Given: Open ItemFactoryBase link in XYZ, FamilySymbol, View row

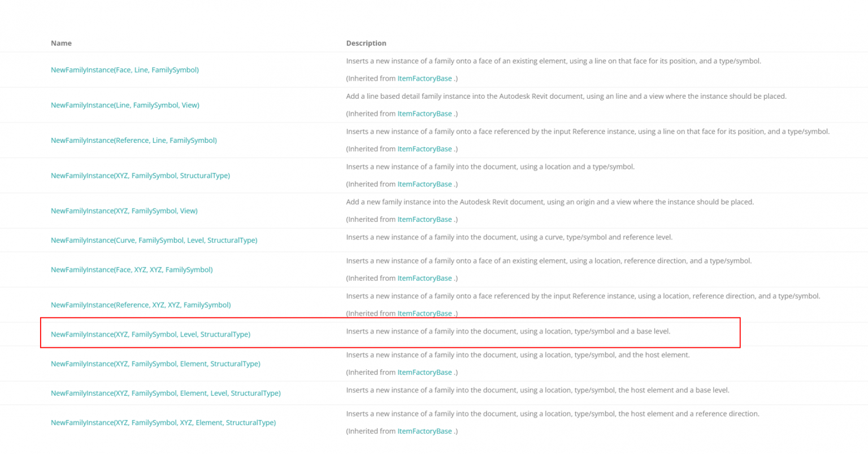Looking at the screenshot, I should (x=424, y=220).
